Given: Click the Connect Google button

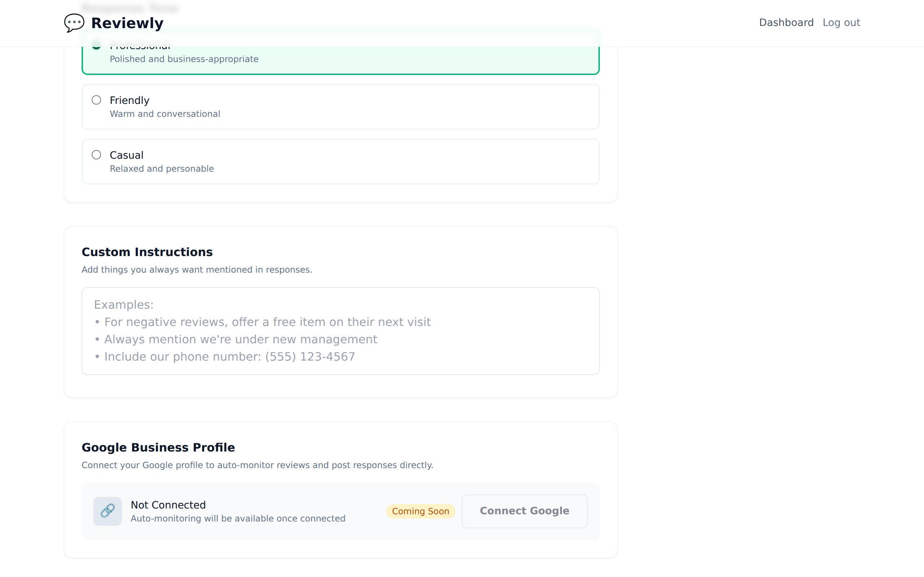Looking at the screenshot, I should click(524, 511).
